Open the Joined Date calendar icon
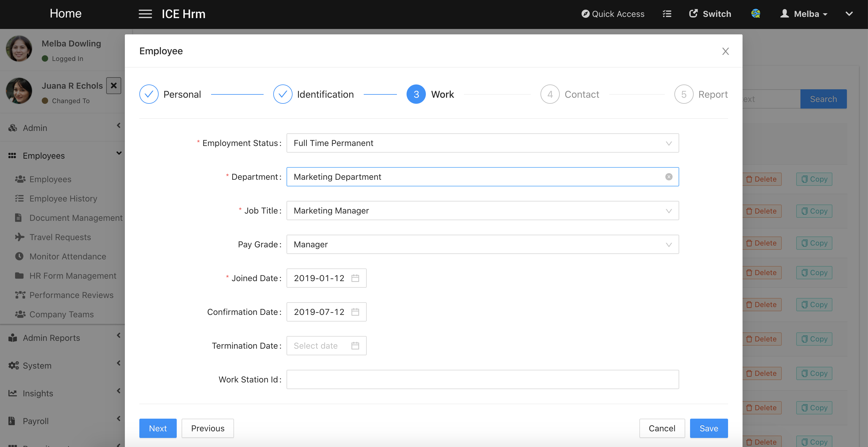The height and width of the screenshot is (447, 868). 355,278
